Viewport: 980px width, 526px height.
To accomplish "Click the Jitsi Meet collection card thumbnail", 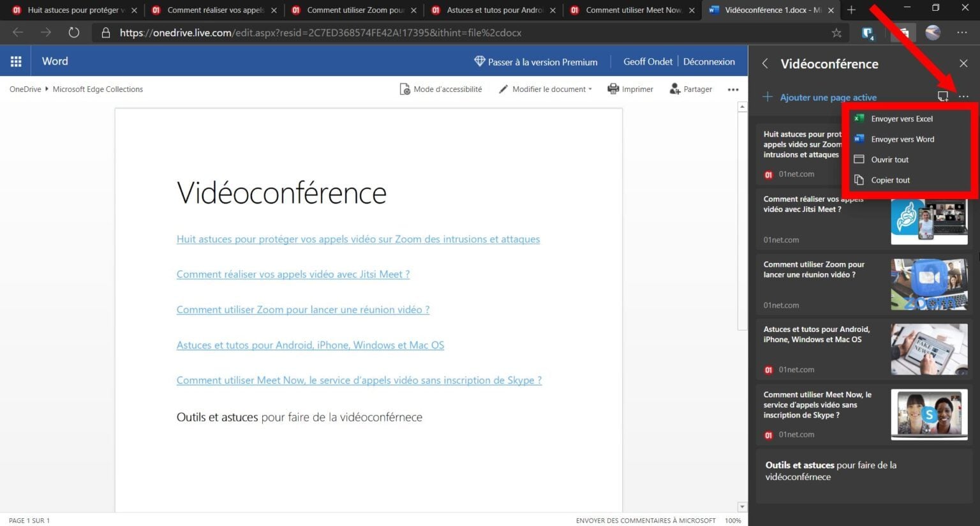I will [929, 220].
